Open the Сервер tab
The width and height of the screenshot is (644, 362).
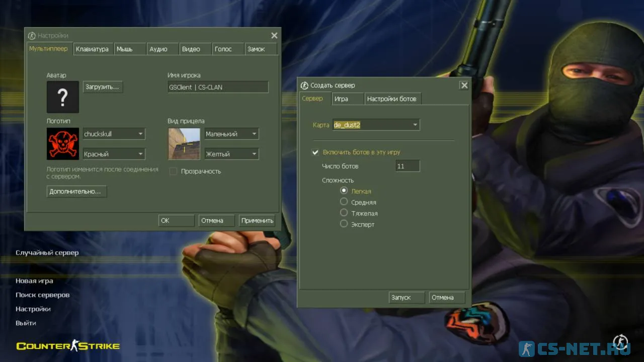315,99
